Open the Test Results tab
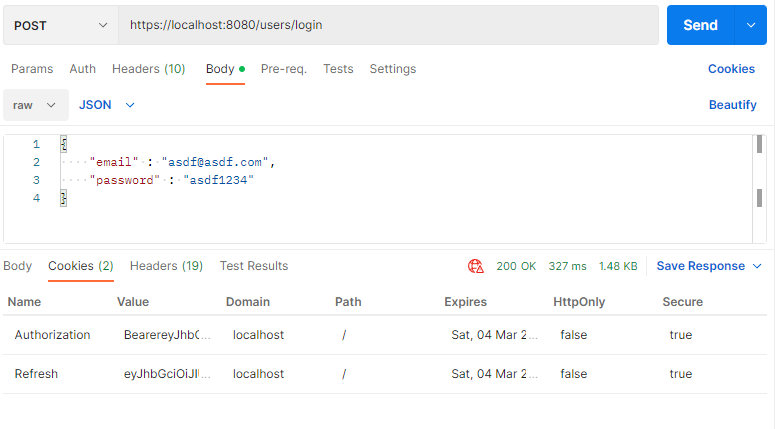 coord(254,266)
